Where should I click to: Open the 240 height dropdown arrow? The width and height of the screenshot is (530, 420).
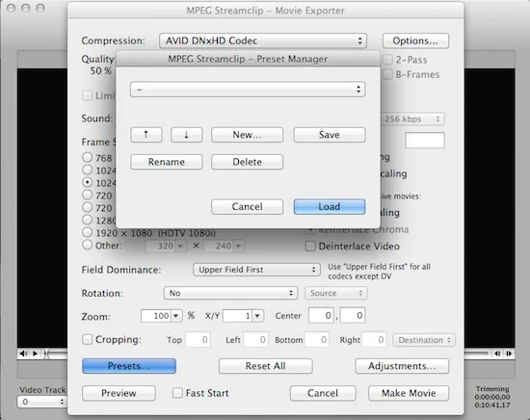(239, 246)
